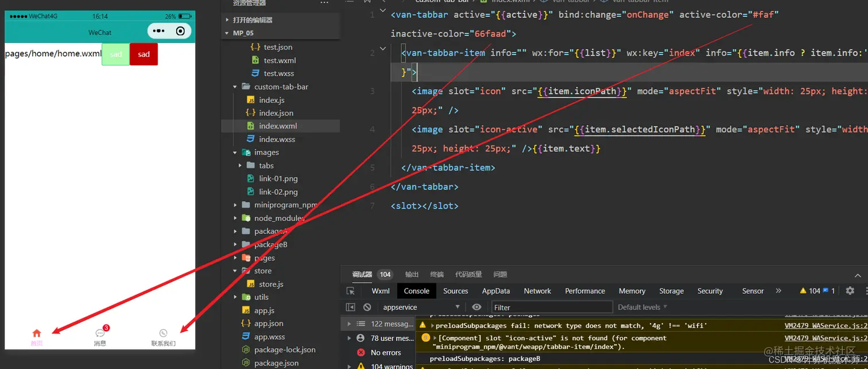Open the Wxml devtools tab
This screenshot has width=868, height=369.
point(381,291)
